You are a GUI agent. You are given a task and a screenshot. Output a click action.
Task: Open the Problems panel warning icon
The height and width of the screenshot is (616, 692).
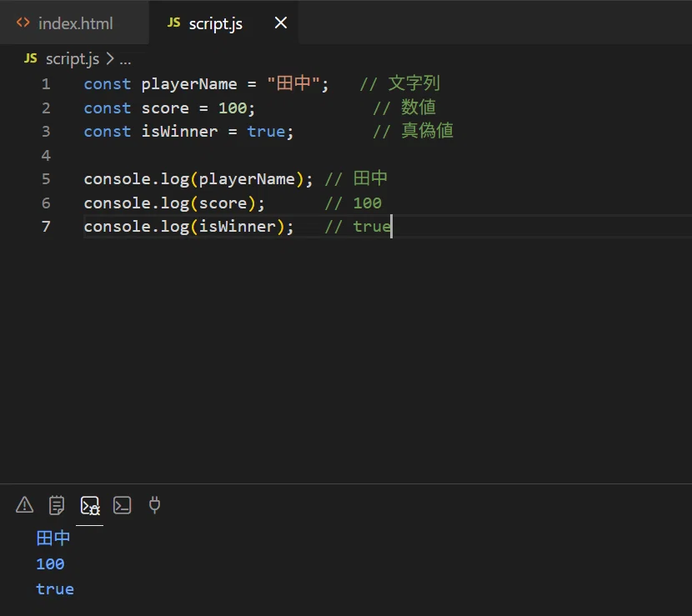[24, 505]
